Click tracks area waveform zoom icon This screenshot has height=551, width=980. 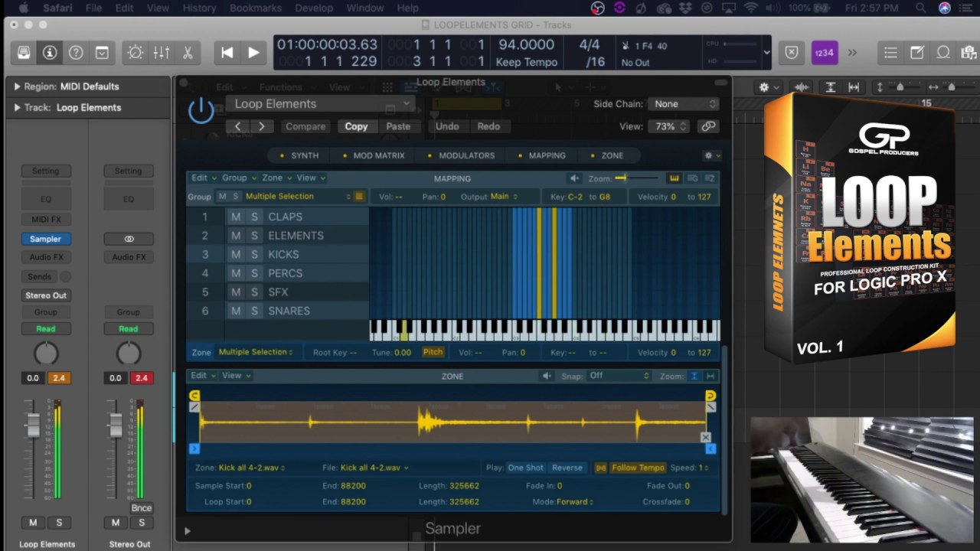803,87
